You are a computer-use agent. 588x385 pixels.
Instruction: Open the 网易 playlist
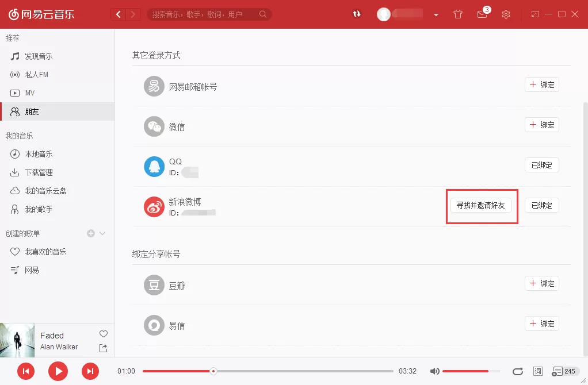click(x=58, y=270)
